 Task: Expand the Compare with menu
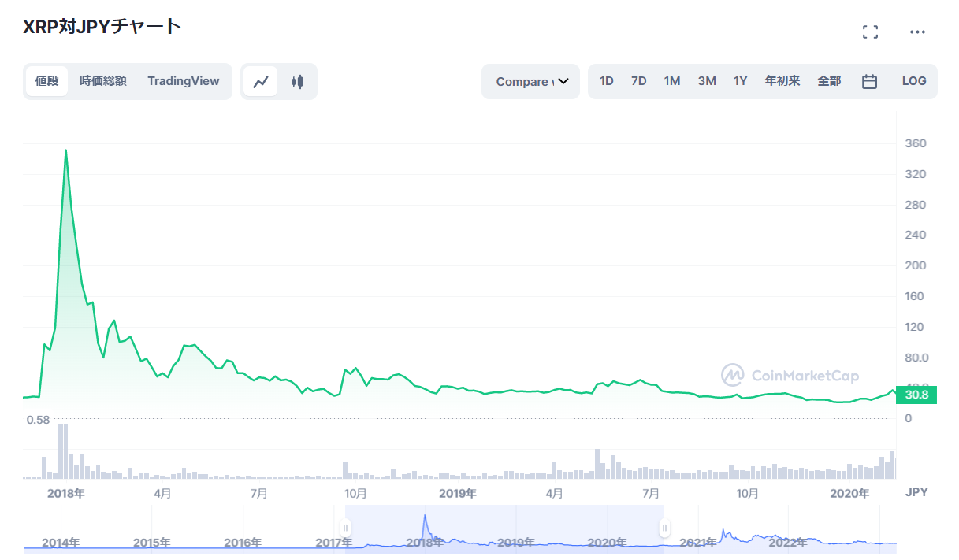530,81
